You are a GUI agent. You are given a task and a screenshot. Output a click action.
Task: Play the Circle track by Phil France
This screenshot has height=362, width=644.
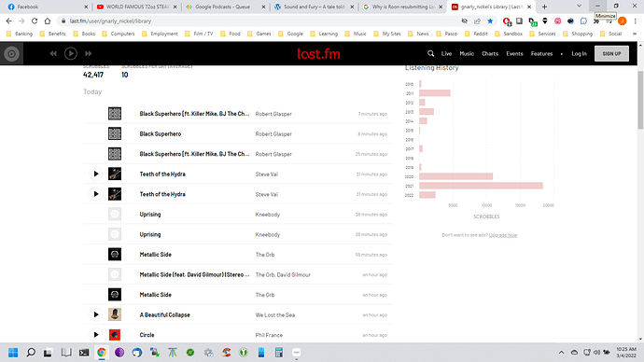(96, 335)
